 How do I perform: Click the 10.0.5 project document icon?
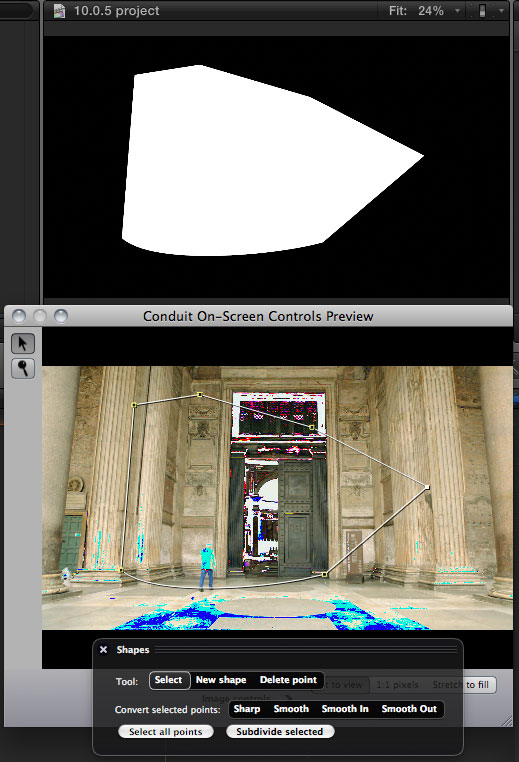tap(59, 11)
